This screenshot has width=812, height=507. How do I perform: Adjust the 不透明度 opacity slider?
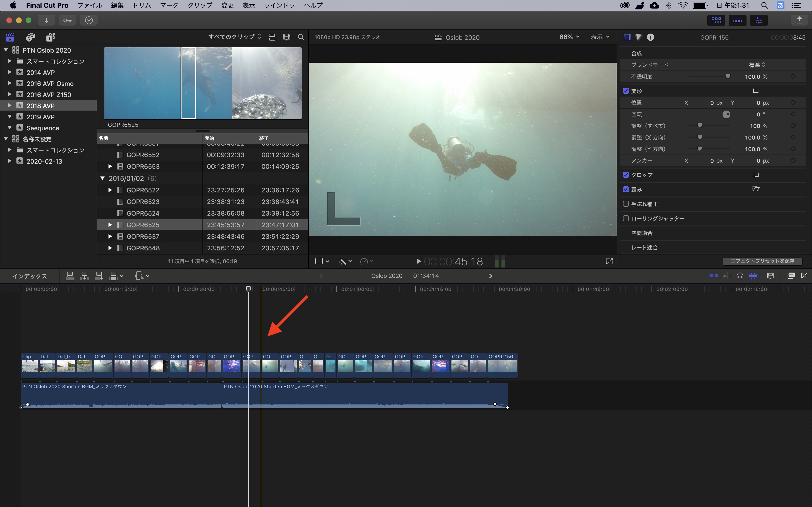(728, 77)
